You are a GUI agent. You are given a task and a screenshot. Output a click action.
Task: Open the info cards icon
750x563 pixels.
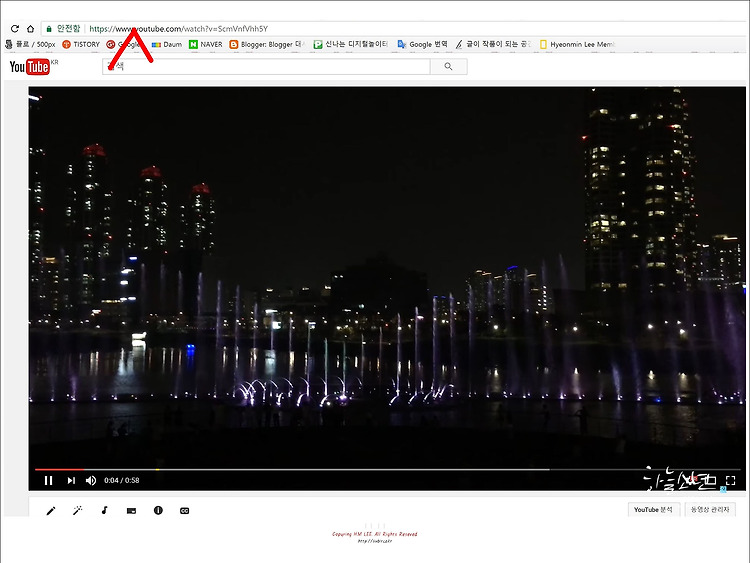(x=158, y=510)
